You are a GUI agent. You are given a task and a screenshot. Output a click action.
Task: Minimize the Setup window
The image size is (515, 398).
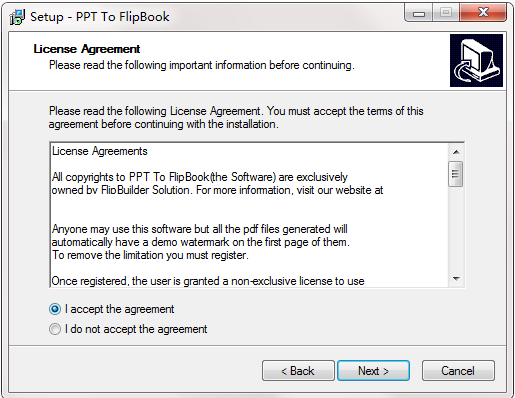tap(419, 13)
